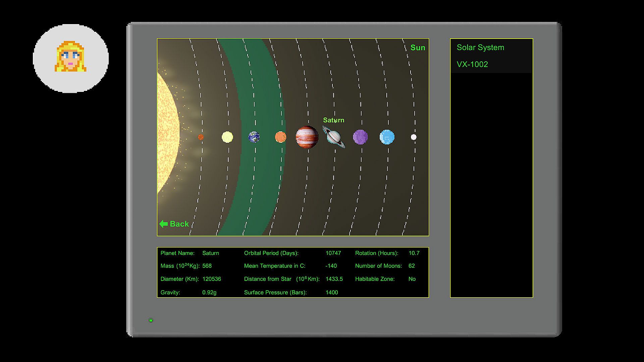Click the Saturn name label above planet
Screen dimensions: 644x362
(333, 120)
